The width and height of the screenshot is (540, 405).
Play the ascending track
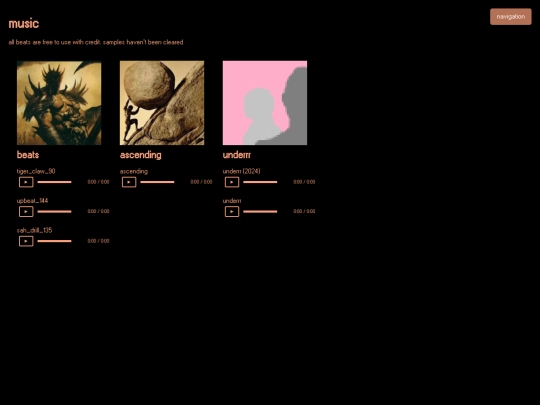click(x=129, y=182)
